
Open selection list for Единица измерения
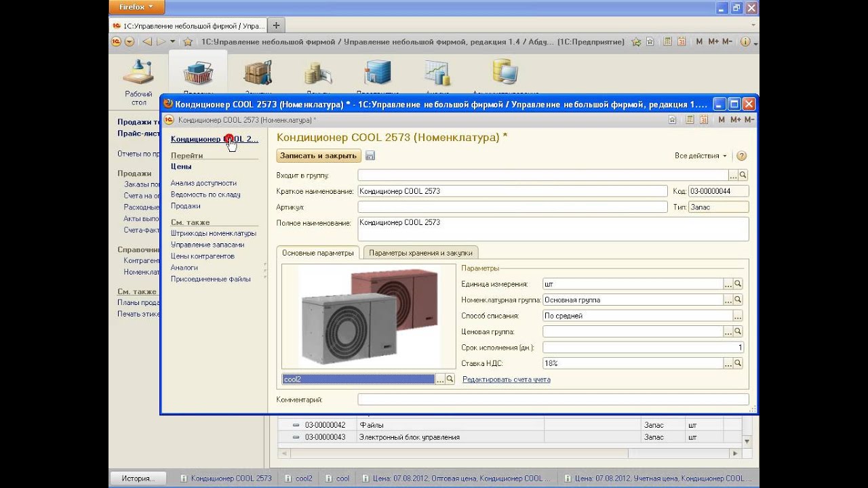point(728,284)
